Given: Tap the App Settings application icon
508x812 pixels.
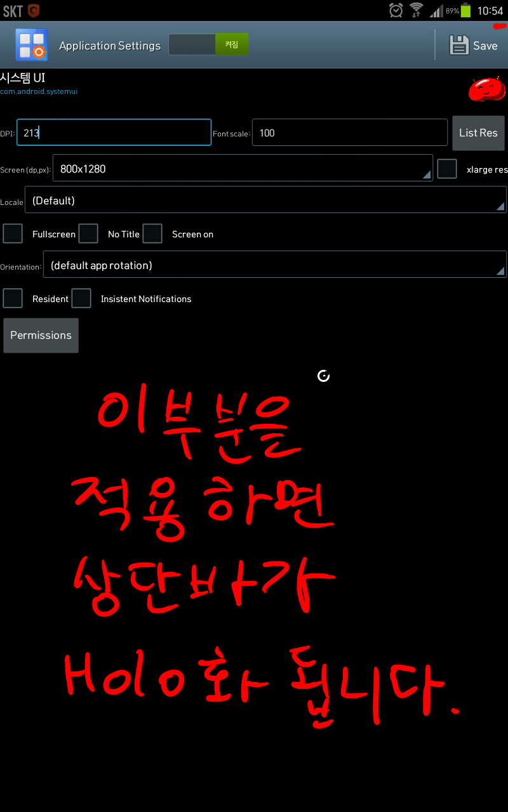Looking at the screenshot, I should (31, 45).
